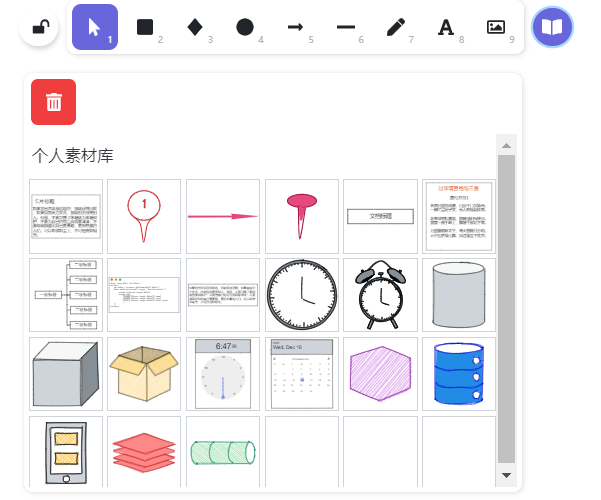Insert the open cardboard box item
Screen dimensions: 601x500
pos(144,374)
